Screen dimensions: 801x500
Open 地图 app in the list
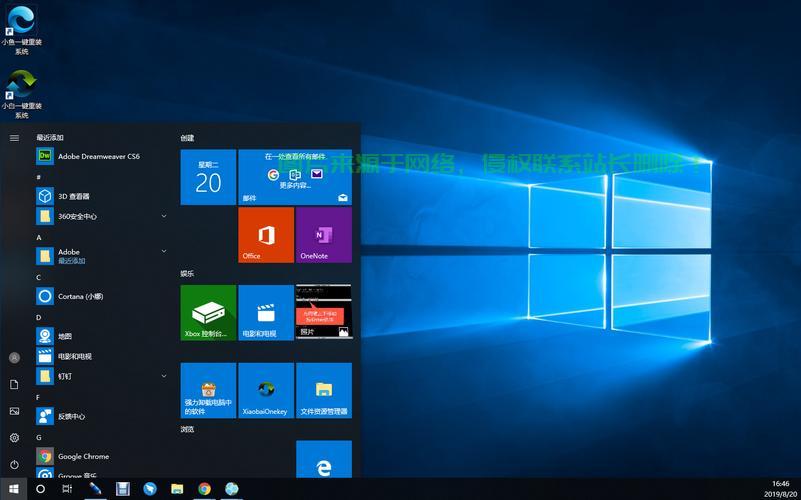[102, 336]
